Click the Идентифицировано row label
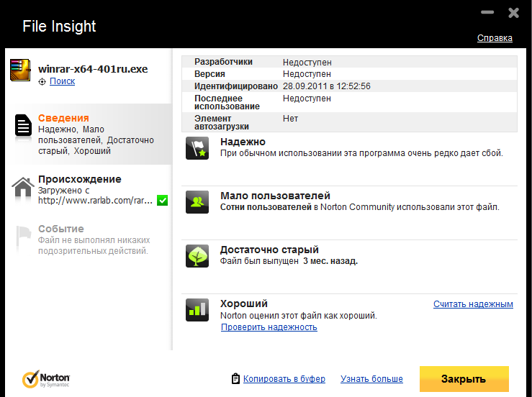 (236, 86)
